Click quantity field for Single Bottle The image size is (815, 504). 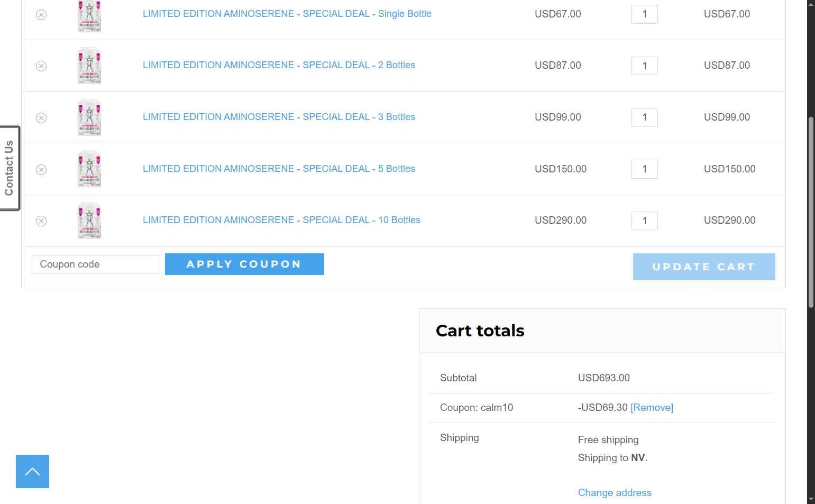pos(645,14)
